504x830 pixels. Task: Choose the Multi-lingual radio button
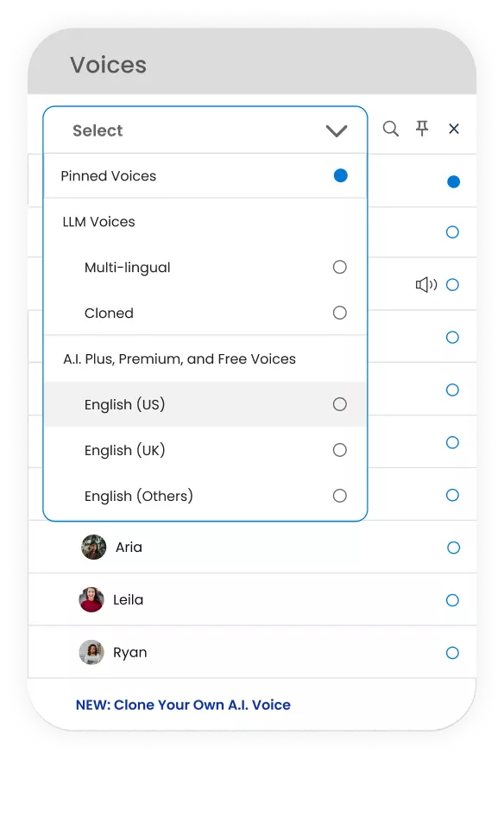coord(339,267)
